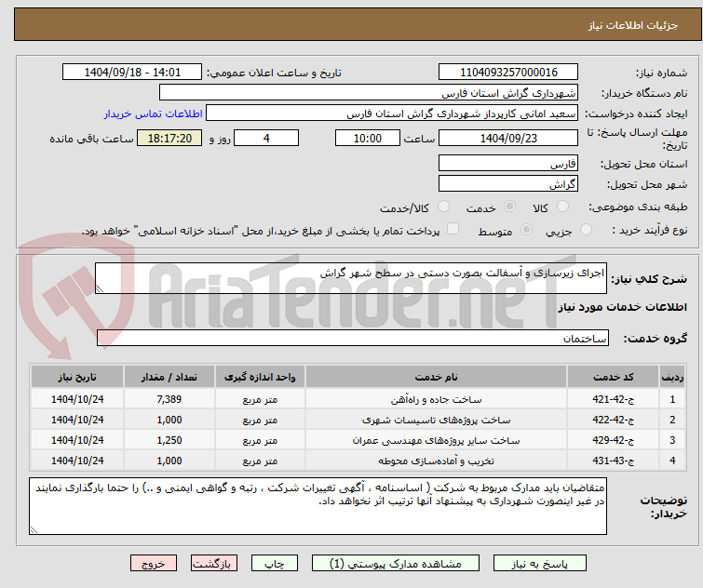Select the جزیی purchase type radio

586,230
